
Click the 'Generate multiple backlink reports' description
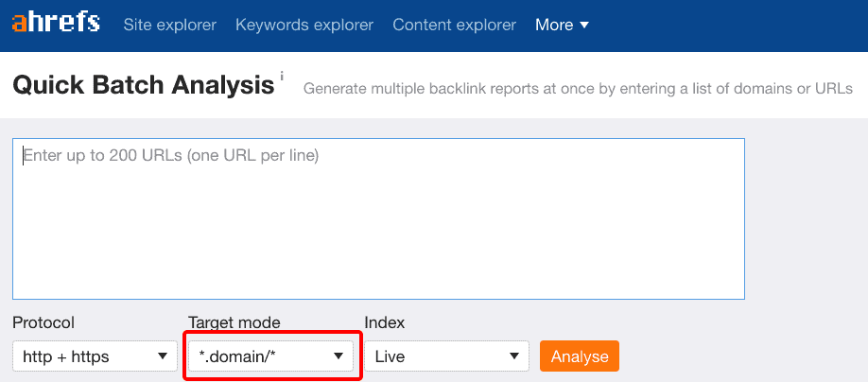click(578, 89)
